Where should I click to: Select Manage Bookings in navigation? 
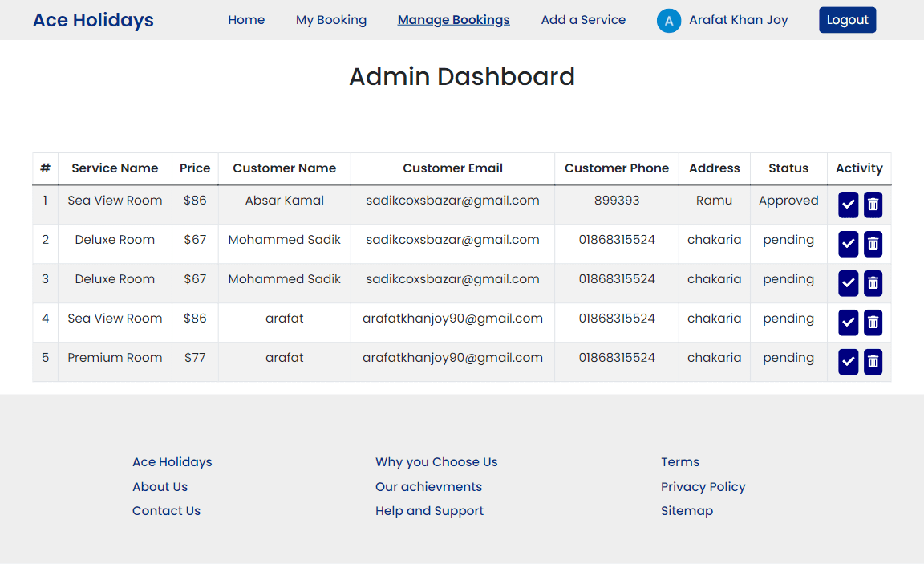[x=453, y=20]
